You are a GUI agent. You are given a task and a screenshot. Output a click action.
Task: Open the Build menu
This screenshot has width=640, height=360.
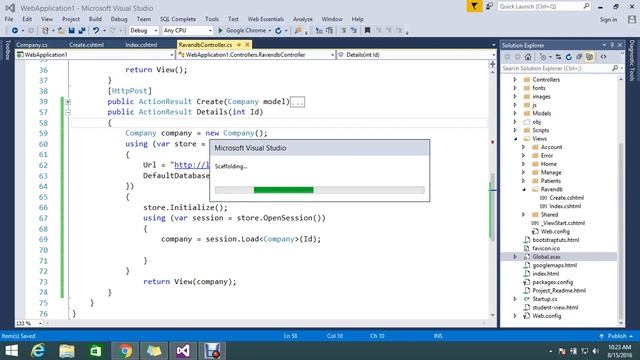click(95, 19)
